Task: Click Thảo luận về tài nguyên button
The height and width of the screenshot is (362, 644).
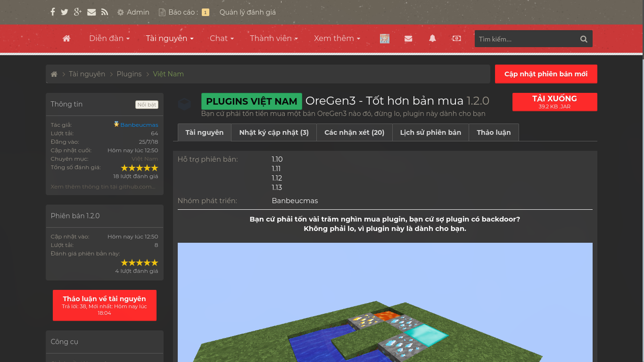Action: (x=105, y=305)
